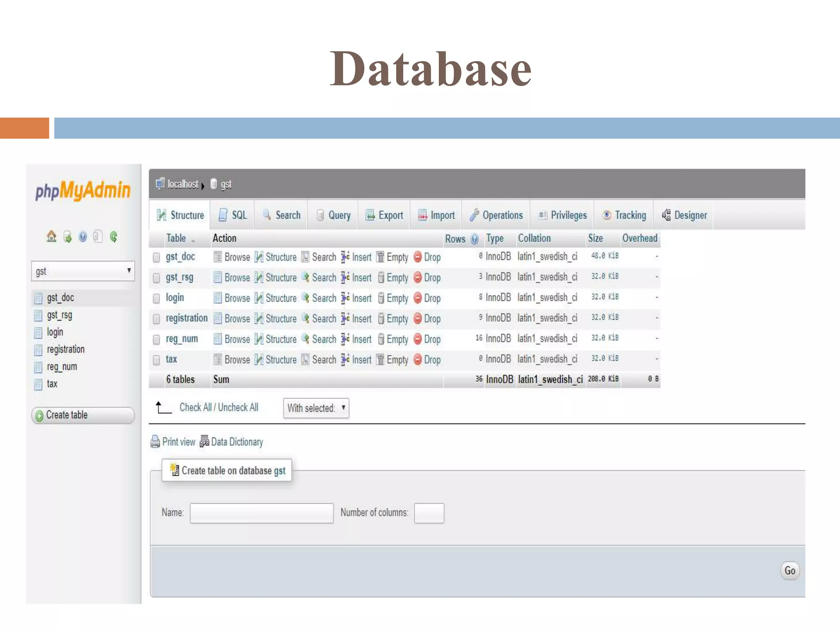Viewport: 840px width, 630px height.
Task: Open the blue question-mark documentation icon in sidebar
Action: [83, 237]
